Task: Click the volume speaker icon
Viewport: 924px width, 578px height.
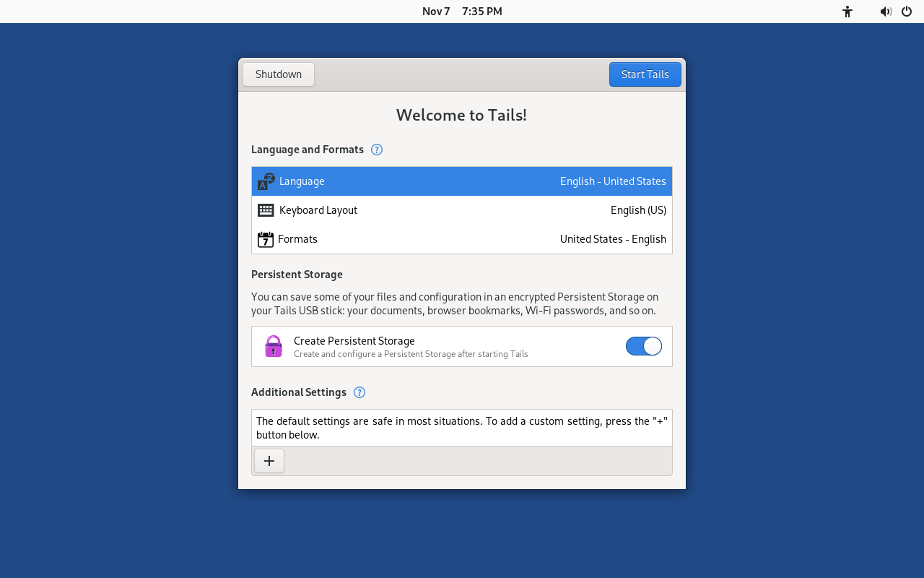Action: coord(885,12)
